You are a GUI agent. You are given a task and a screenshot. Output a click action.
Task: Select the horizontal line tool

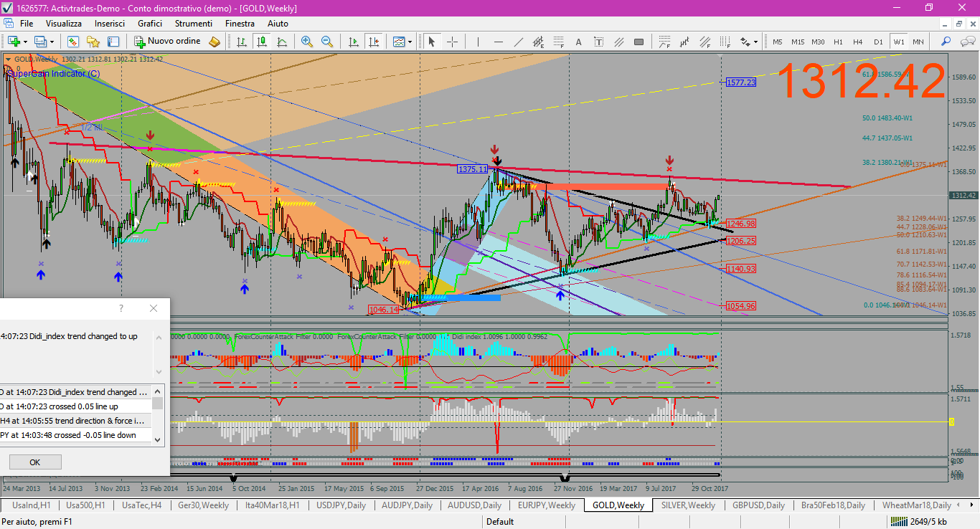pyautogui.click(x=498, y=42)
